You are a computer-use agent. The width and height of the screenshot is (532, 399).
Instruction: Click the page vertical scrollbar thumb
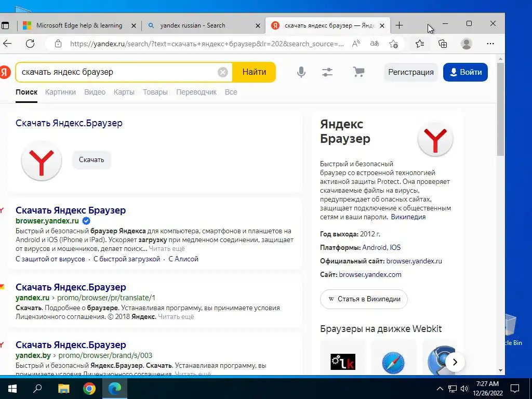[501, 109]
